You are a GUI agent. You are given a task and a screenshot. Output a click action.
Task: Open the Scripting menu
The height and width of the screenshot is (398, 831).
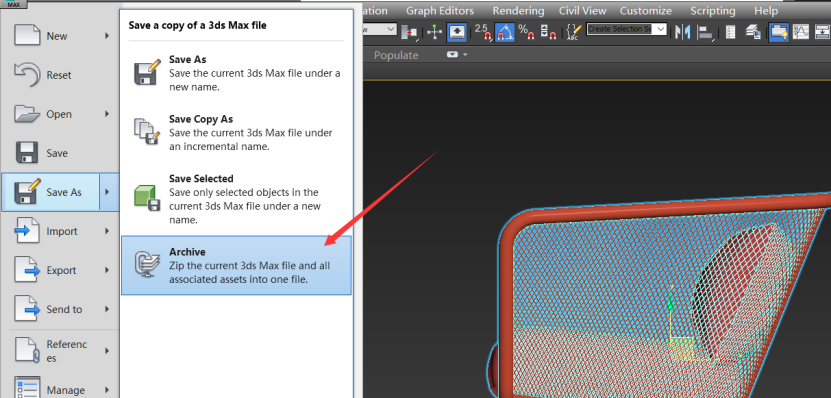pos(713,11)
